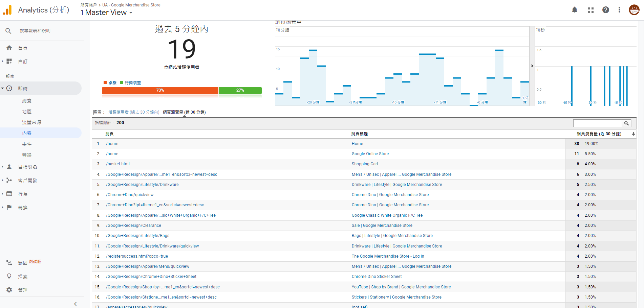Open the Google Classic White Organic F/C Tee link

387,215
